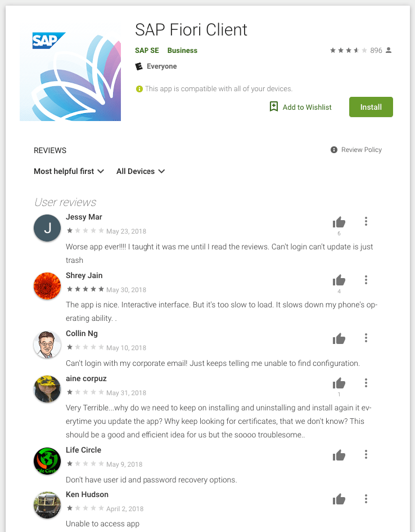Open overflow menu for aine corpuz's review
The height and width of the screenshot is (532, 415).
click(366, 383)
